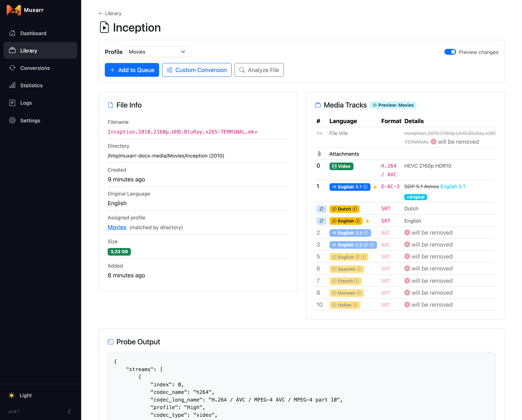Click the Video track badge
Image resolution: width=522 pixels, height=420 pixels.
341,166
